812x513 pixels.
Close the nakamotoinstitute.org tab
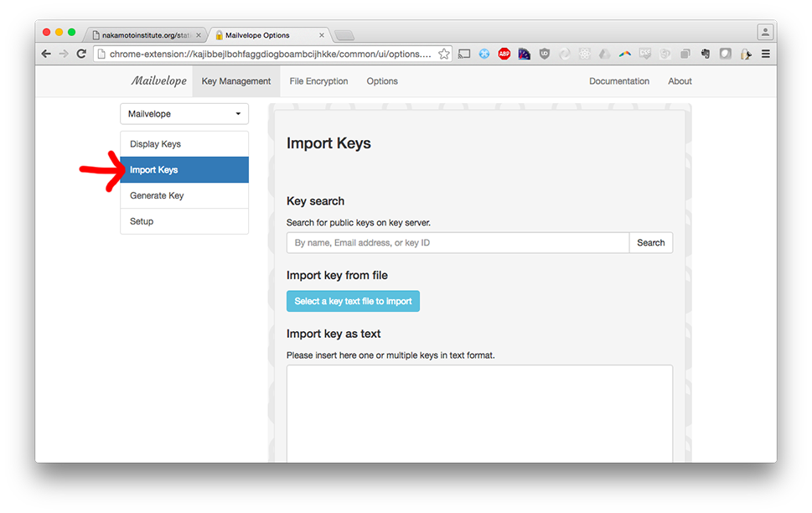[x=199, y=35]
